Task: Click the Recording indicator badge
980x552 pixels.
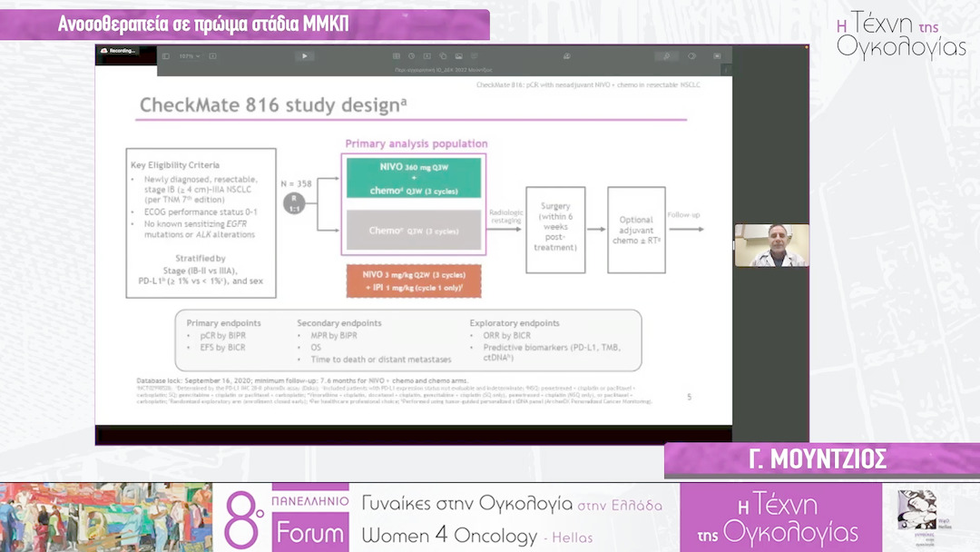Action: coord(119,51)
